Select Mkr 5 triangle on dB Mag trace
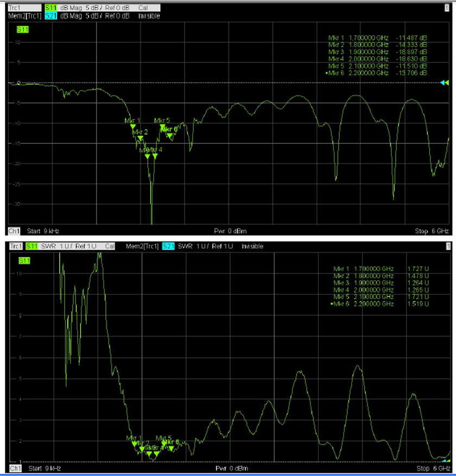 [x=162, y=126]
